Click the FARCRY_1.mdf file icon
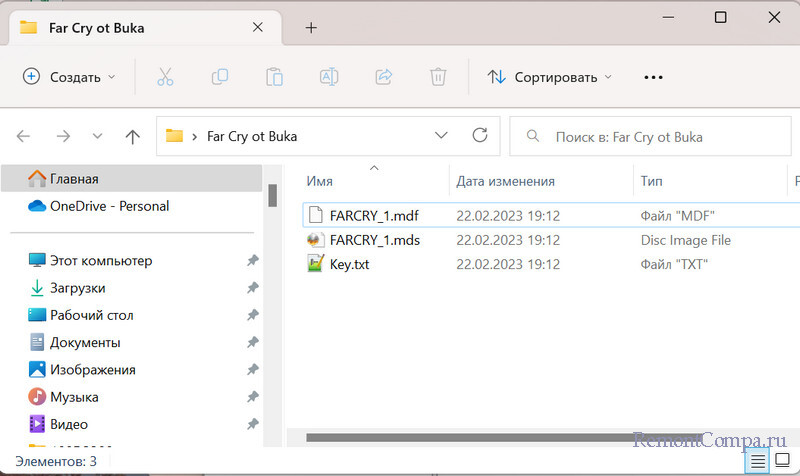Screen dimensions: 800x476 315,215
